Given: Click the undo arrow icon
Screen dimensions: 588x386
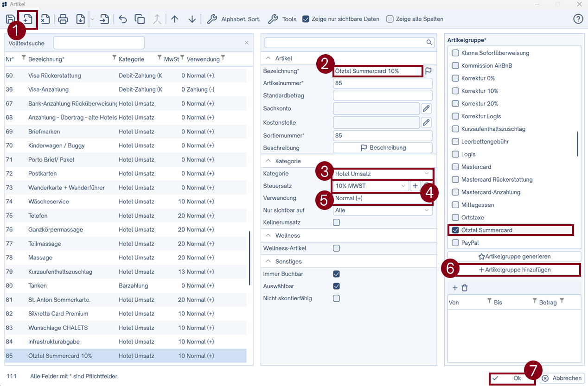Looking at the screenshot, I should 123,19.
